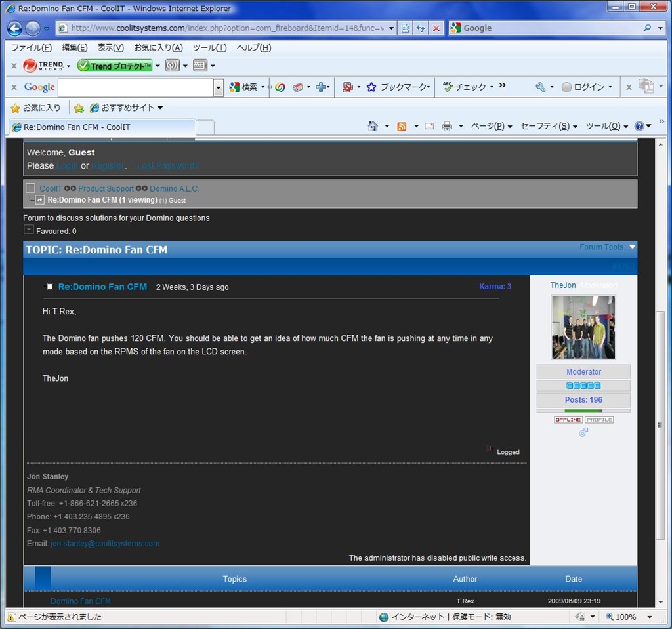Toggle the Favoured collapse box
The height and width of the screenshot is (629, 672).
(28, 230)
